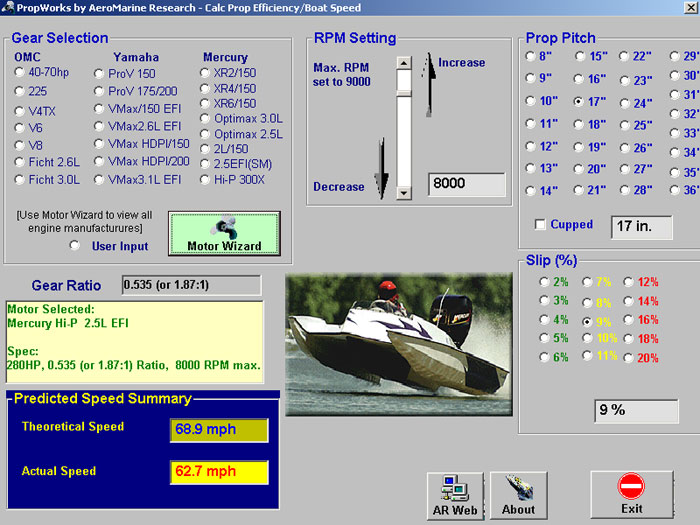Select Mercury 2.5EFI(SM) motor
Image resolution: width=700 pixels, height=525 pixels.
(x=204, y=164)
